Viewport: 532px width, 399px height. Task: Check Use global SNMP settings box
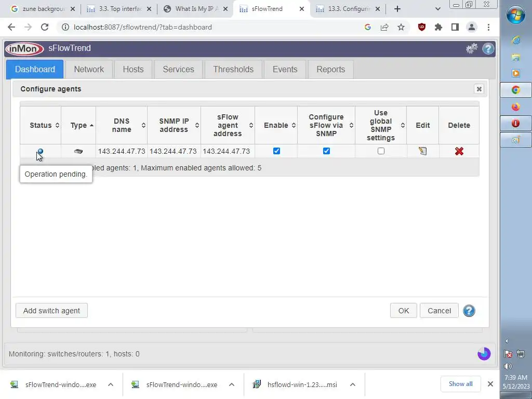click(381, 151)
